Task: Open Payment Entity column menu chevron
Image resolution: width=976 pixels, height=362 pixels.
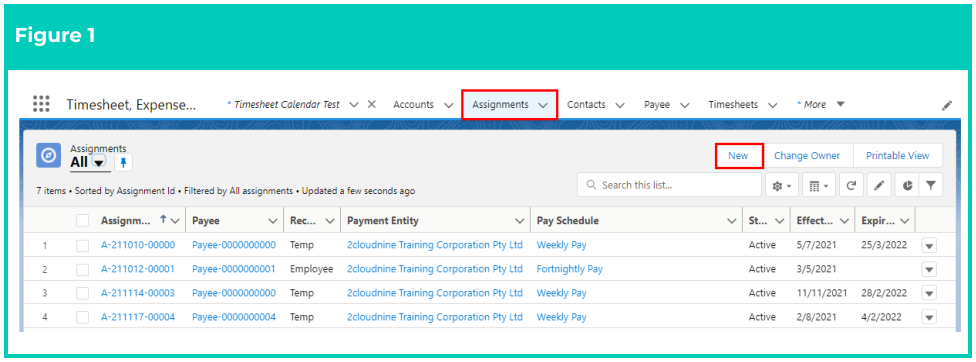Action: [x=520, y=221]
